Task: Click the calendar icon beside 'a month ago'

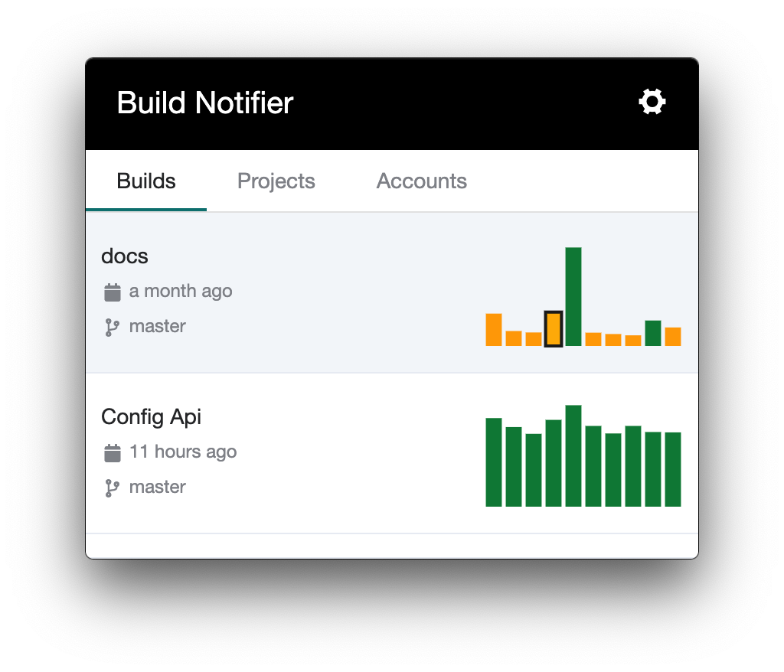Action: click(113, 291)
